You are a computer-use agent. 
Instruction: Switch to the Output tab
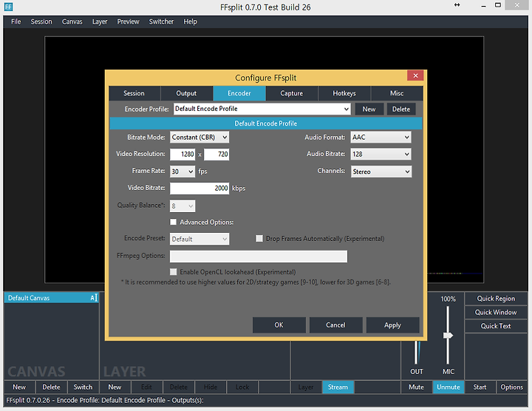(186, 93)
